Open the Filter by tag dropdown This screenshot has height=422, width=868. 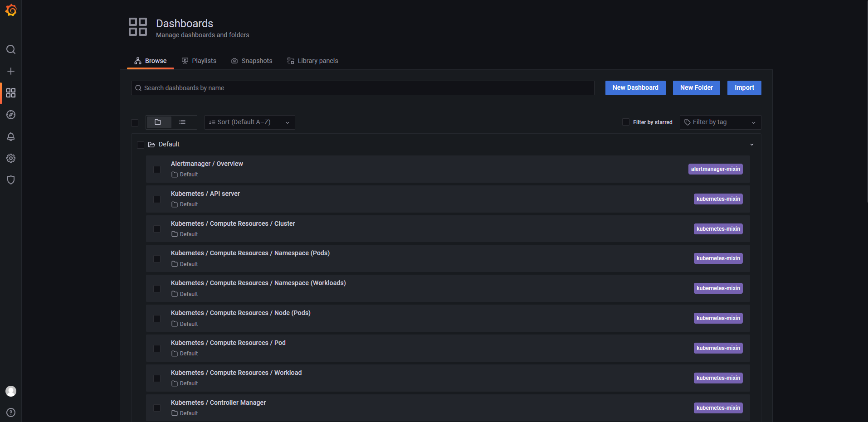721,122
